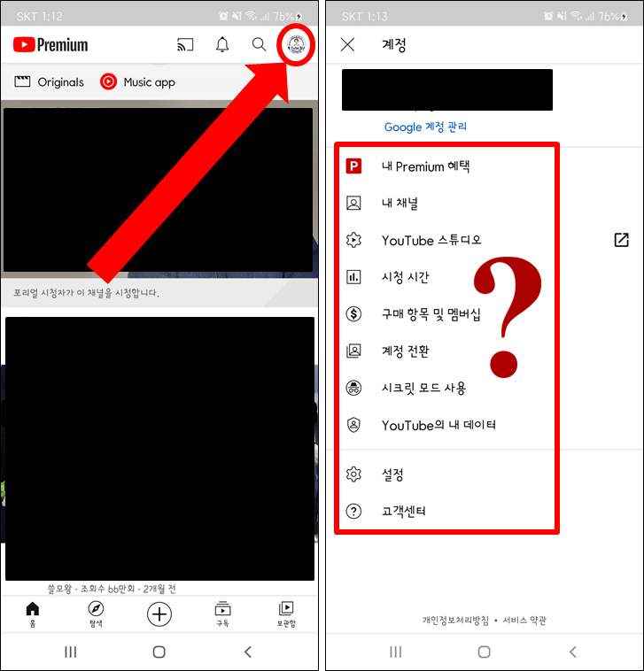Click the YouTube 스튜디오 gear-play icon

(353, 240)
